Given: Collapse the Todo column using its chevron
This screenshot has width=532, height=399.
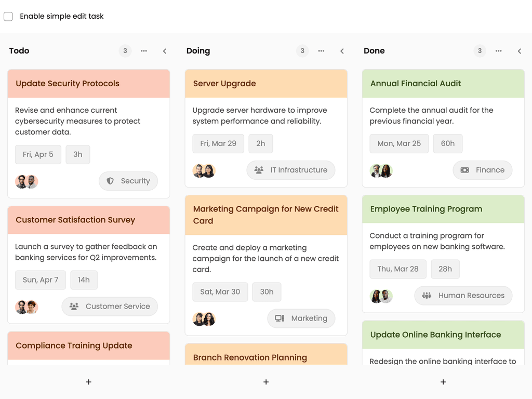Looking at the screenshot, I should coord(165,51).
